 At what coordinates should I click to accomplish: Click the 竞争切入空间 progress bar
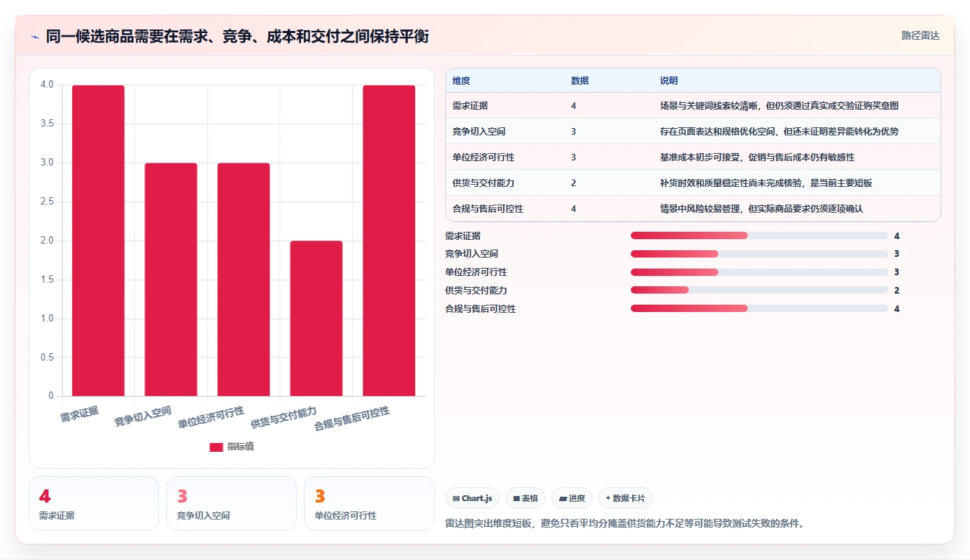click(x=759, y=254)
